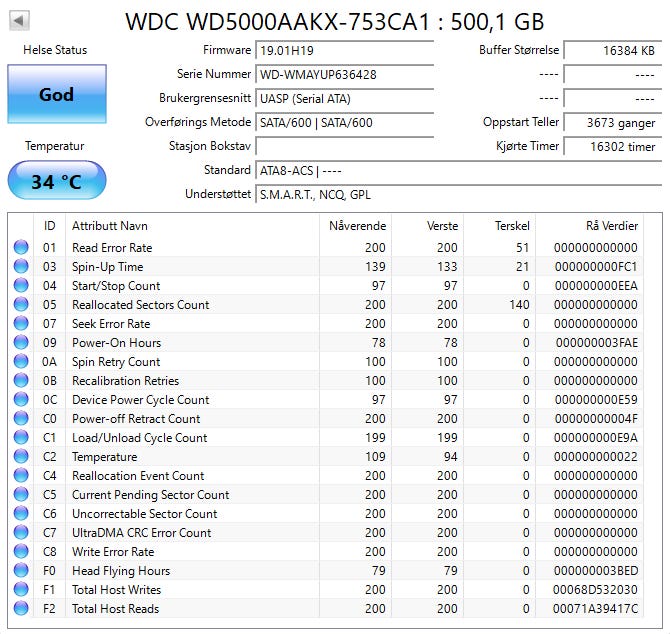Click the Attributt Navn column header
Viewport: 670px width, 634px height.
pyautogui.click(x=192, y=226)
